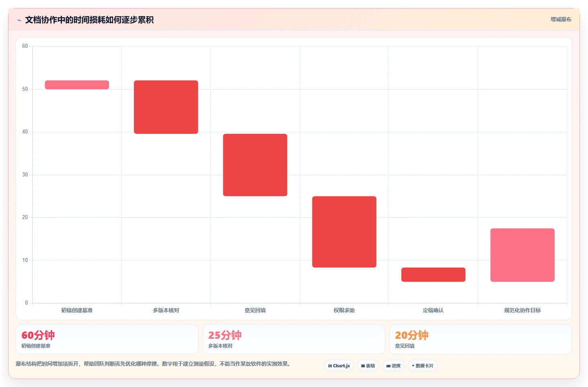Click the y-axis value 60

point(25,46)
